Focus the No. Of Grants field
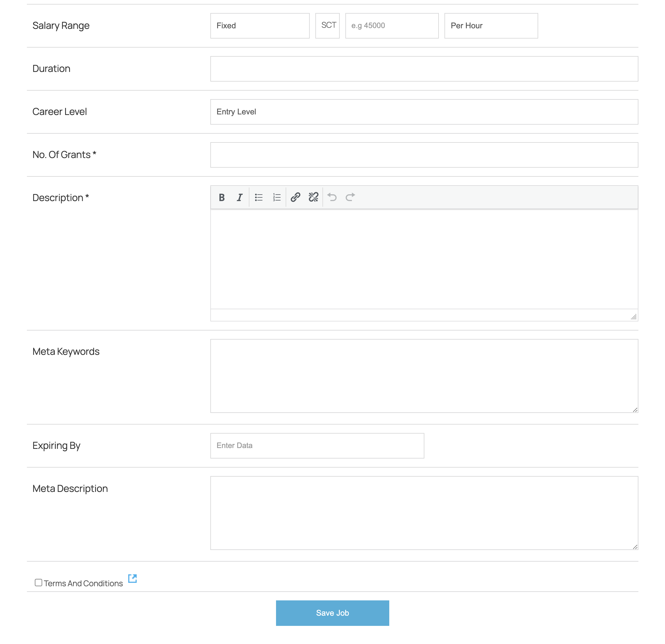This screenshot has height=644, width=665. [x=424, y=155]
